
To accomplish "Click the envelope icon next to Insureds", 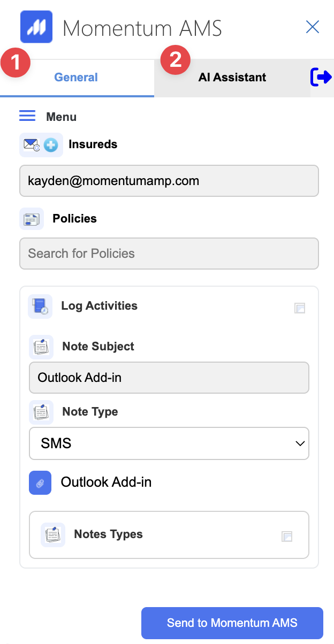I will tap(32, 144).
